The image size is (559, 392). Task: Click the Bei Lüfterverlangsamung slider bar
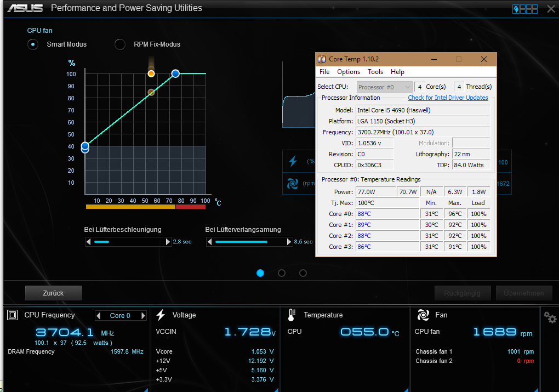coord(249,242)
